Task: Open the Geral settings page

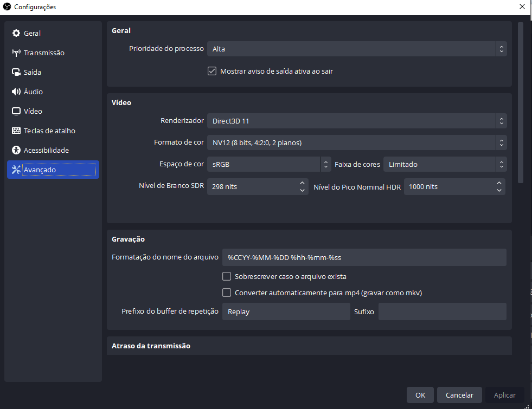Action: click(53, 33)
